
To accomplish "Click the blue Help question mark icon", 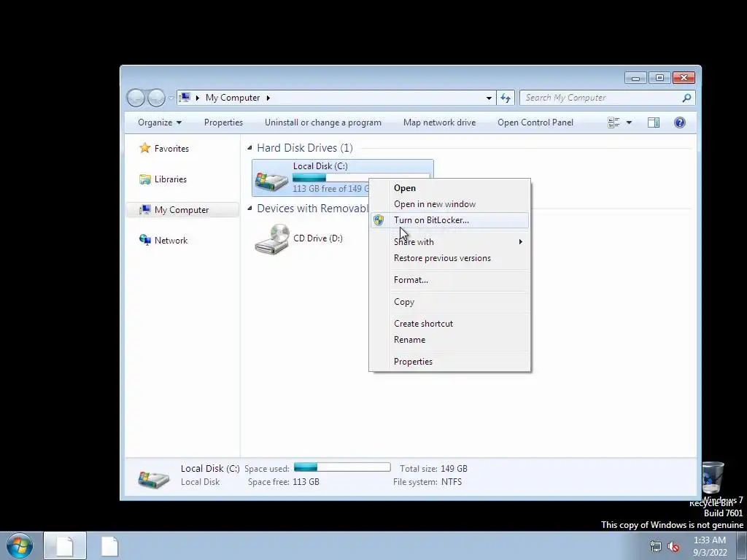I will coord(680,122).
